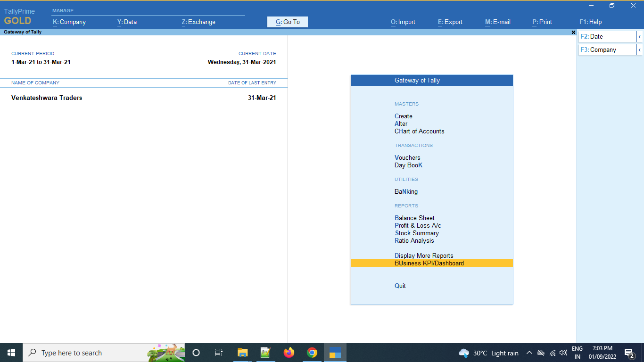Close the Gateway of Tally panel
The image size is (644, 362).
click(x=573, y=33)
